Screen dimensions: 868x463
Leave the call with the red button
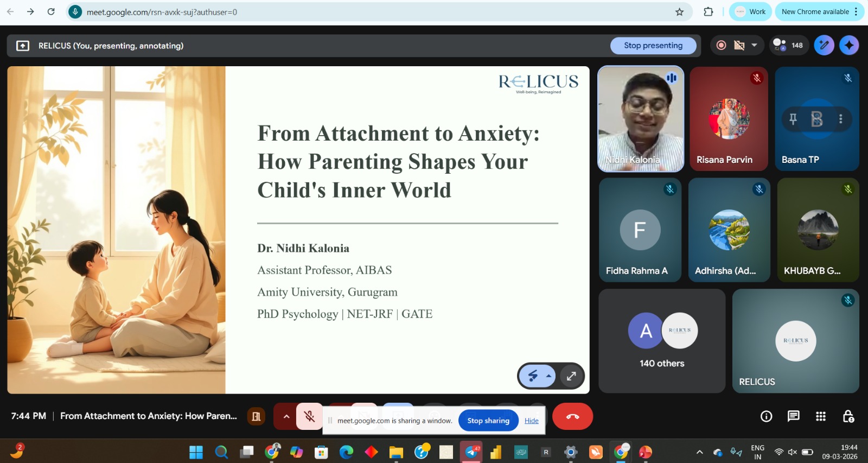tap(572, 416)
